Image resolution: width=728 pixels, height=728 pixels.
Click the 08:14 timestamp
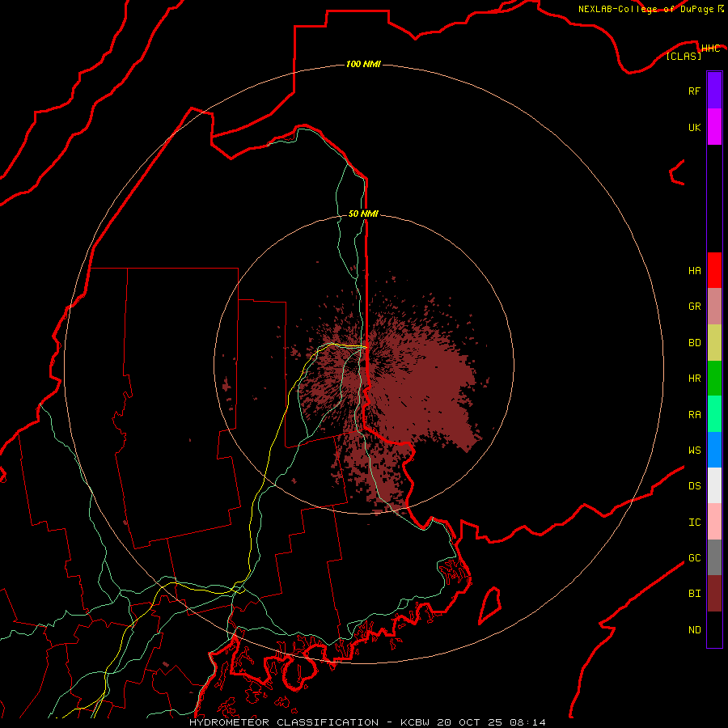[527, 722]
